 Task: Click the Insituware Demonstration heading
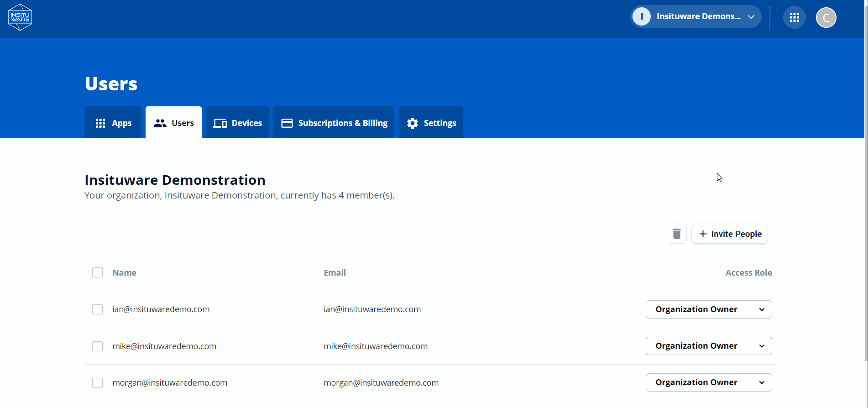click(x=175, y=180)
